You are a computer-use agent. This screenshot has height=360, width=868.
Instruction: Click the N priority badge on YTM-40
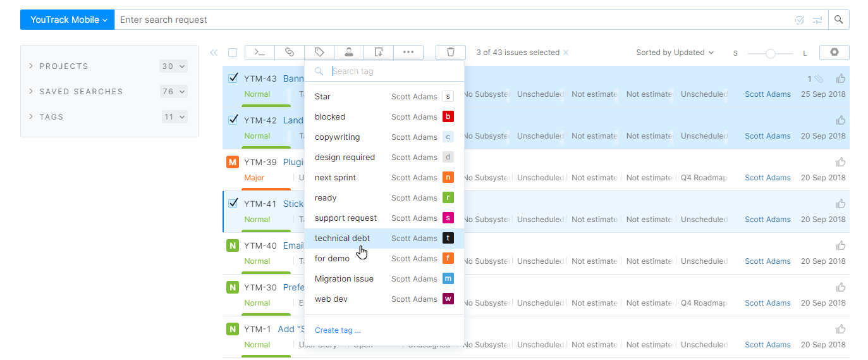(x=233, y=245)
